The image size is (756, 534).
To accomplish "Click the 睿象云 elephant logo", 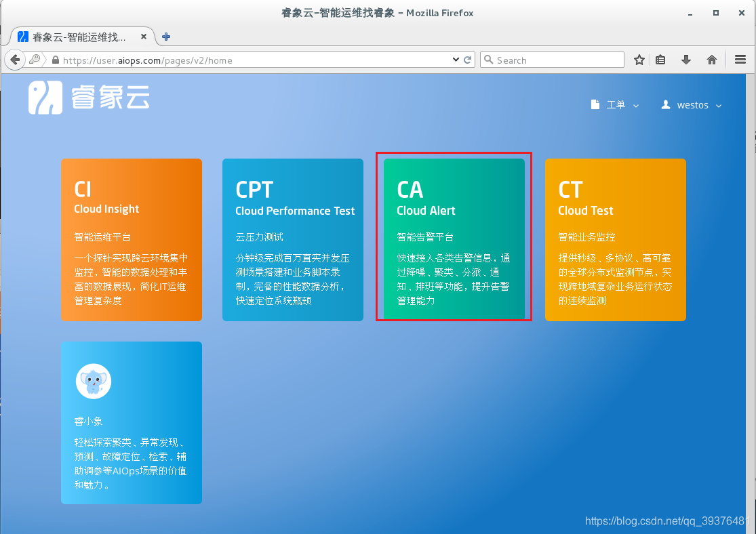I will [x=45, y=98].
